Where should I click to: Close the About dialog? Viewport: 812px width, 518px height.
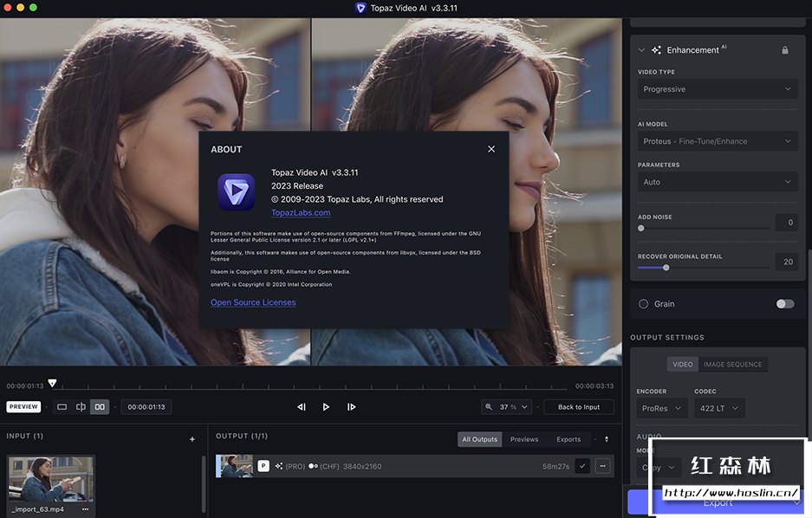(491, 149)
